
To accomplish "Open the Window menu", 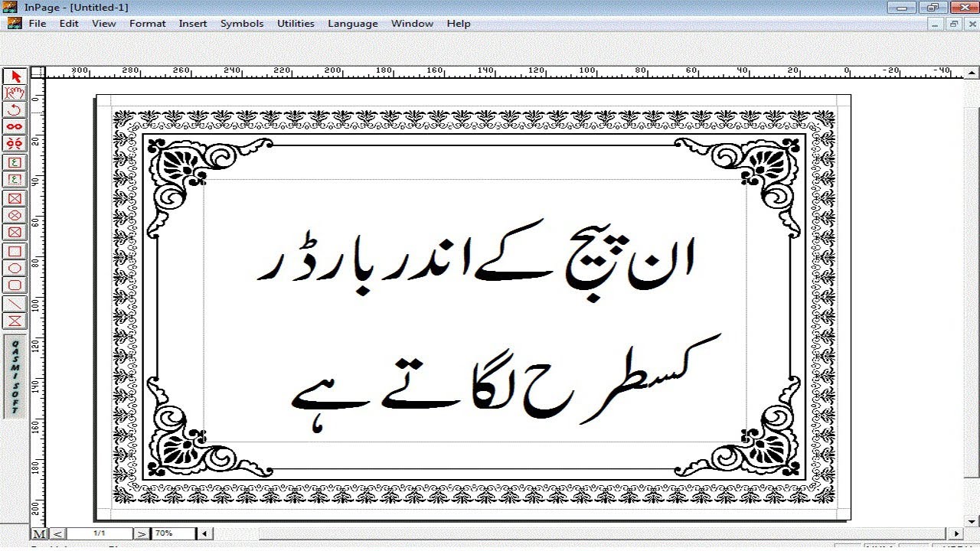I will pos(413,24).
